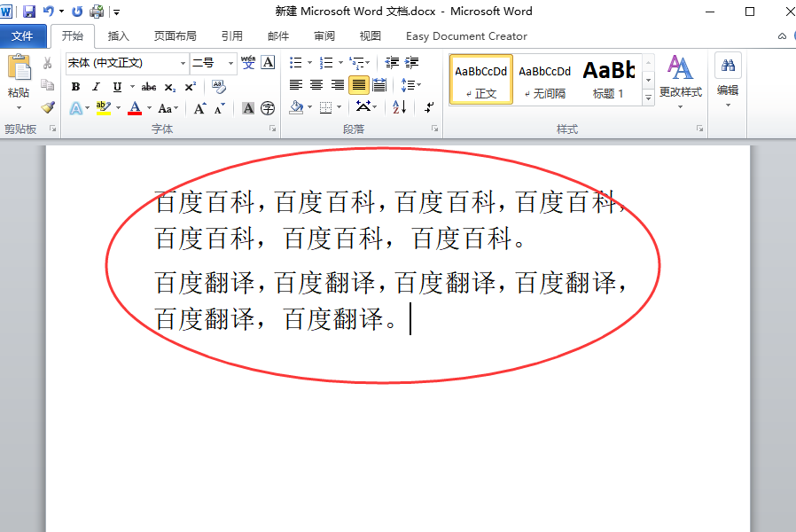796x532 pixels.
Task: Apply red font color A button
Action: [135, 108]
